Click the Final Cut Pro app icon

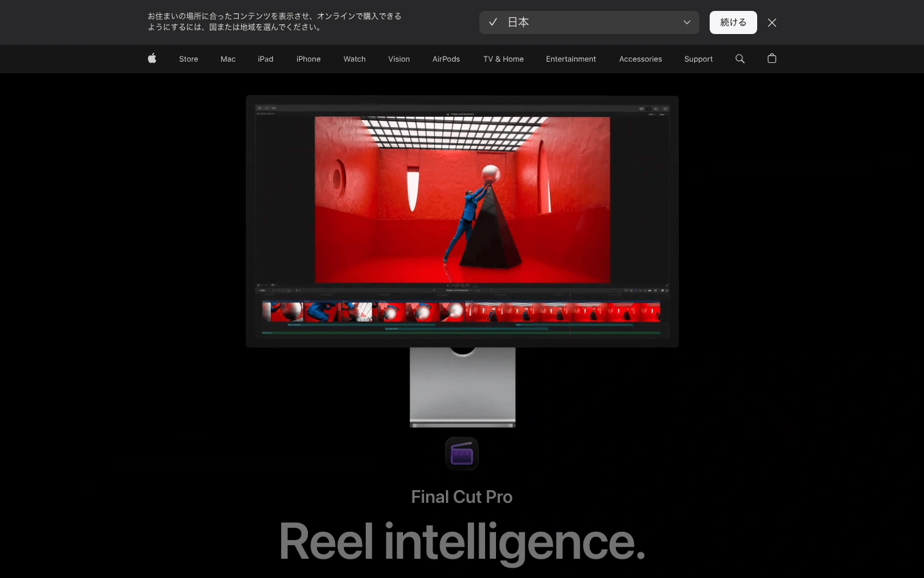pos(462,454)
